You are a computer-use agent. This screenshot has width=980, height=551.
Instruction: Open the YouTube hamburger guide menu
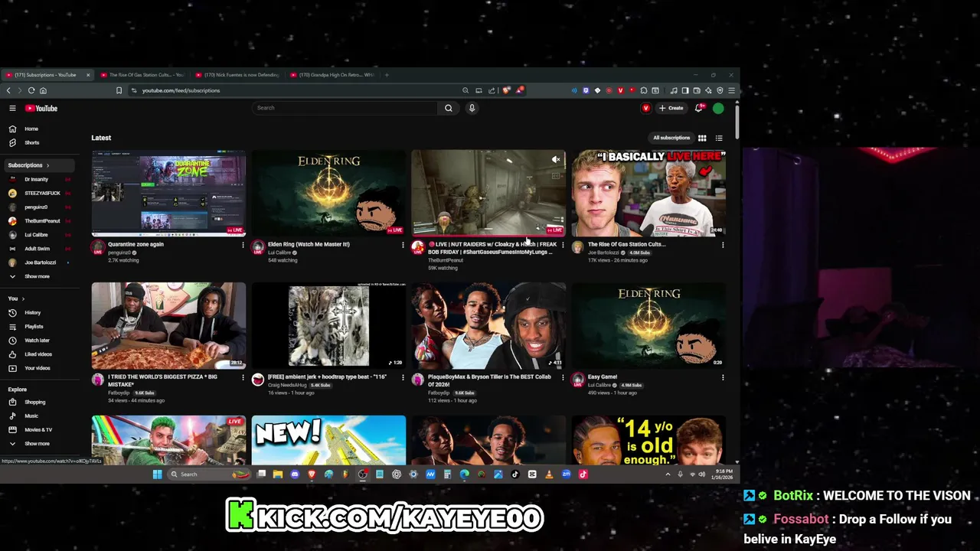[x=12, y=108]
